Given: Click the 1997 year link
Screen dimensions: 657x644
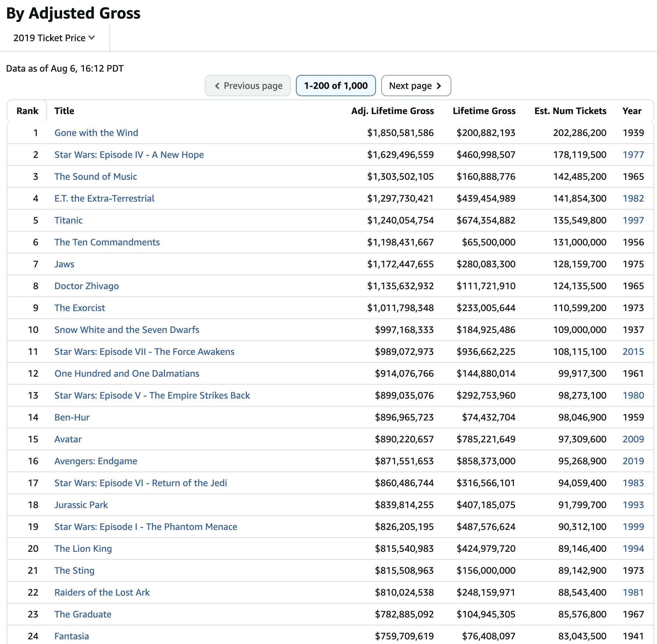Looking at the screenshot, I should pos(633,220).
